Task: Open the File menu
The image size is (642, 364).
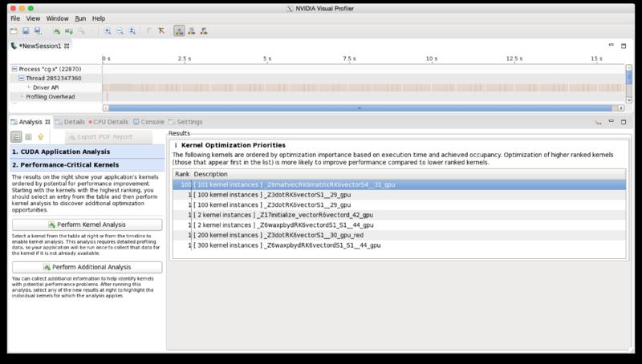Action: point(15,18)
